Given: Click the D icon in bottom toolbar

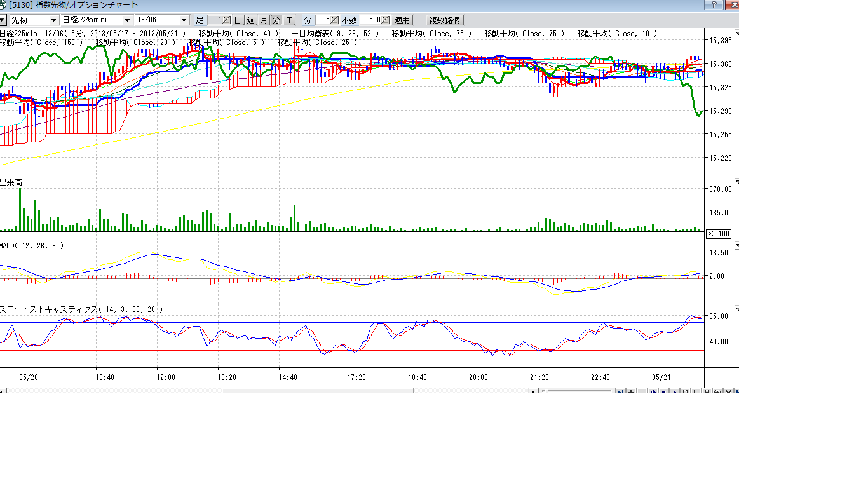Looking at the screenshot, I should 686,391.
